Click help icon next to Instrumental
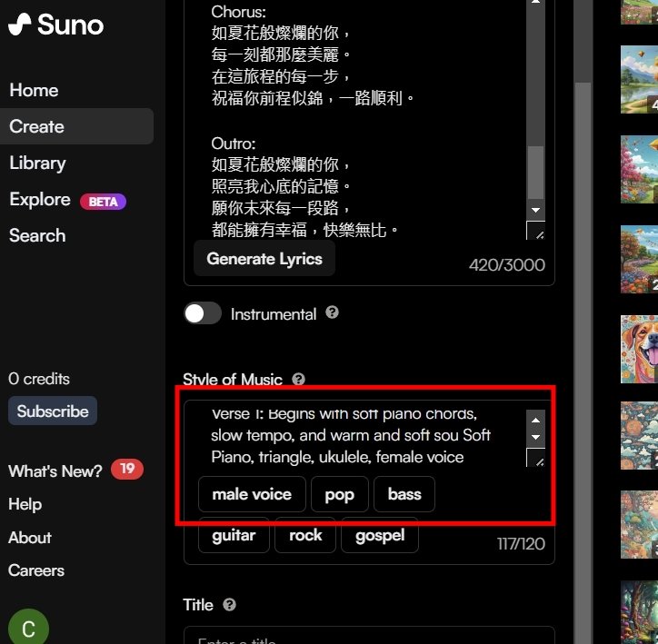The height and width of the screenshot is (644, 658). coord(332,312)
